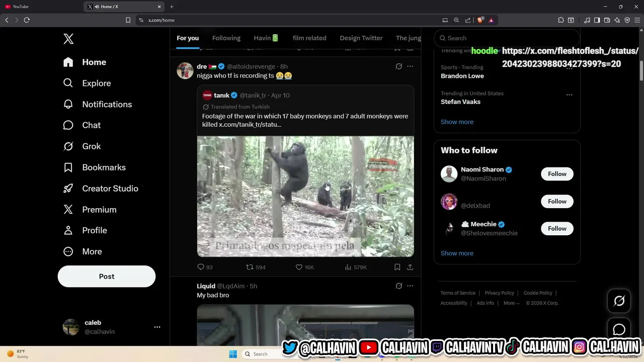644x362 pixels.
Task: Switch to the Design Twitter tab
Action: coord(361,38)
